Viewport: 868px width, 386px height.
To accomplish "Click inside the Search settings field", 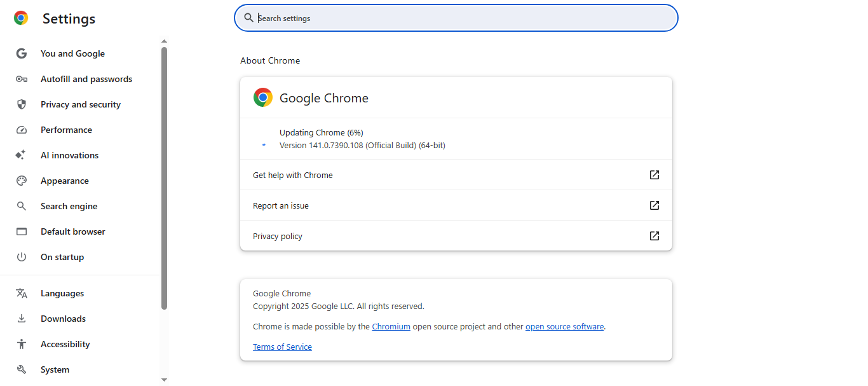I will point(456,18).
